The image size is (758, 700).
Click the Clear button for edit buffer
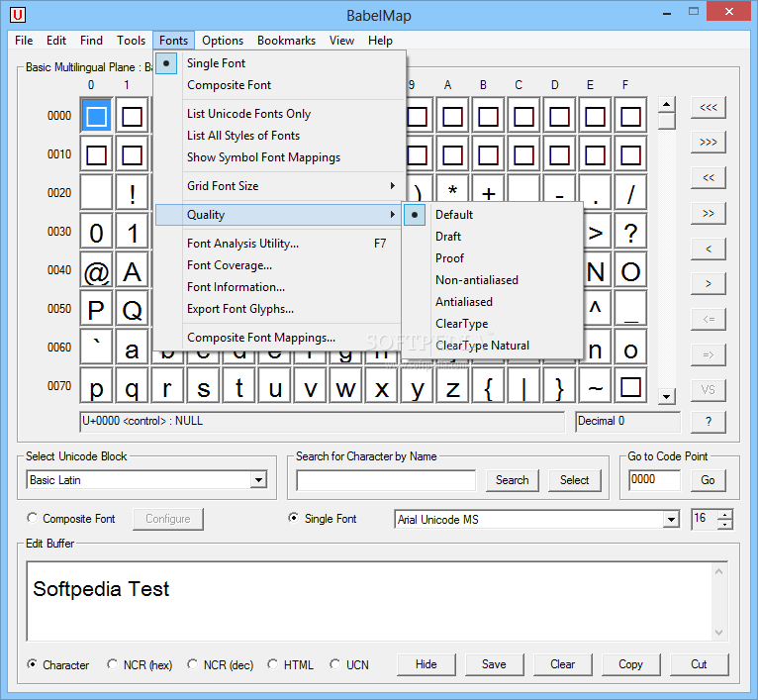click(x=562, y=664)
